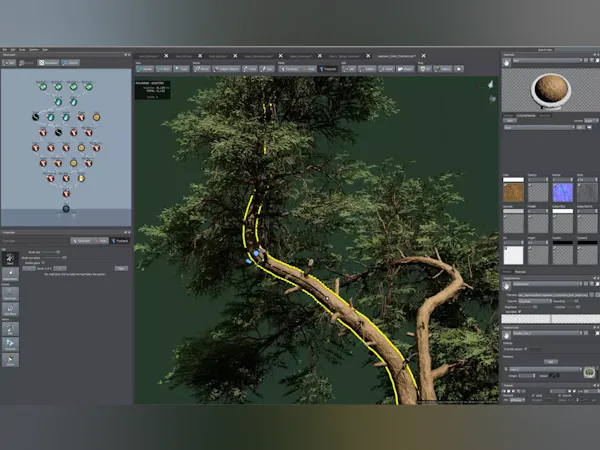Click the leaf thumbnail in Material sets members
The height and width of the screenshot is (450, 600).
[589, 372]
